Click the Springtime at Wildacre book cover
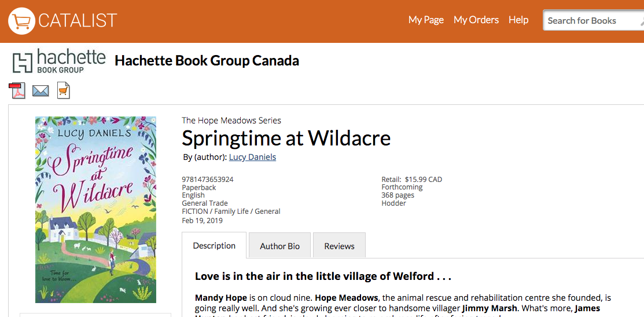This screenshot has width=644, height=317. tap(95, 210)
